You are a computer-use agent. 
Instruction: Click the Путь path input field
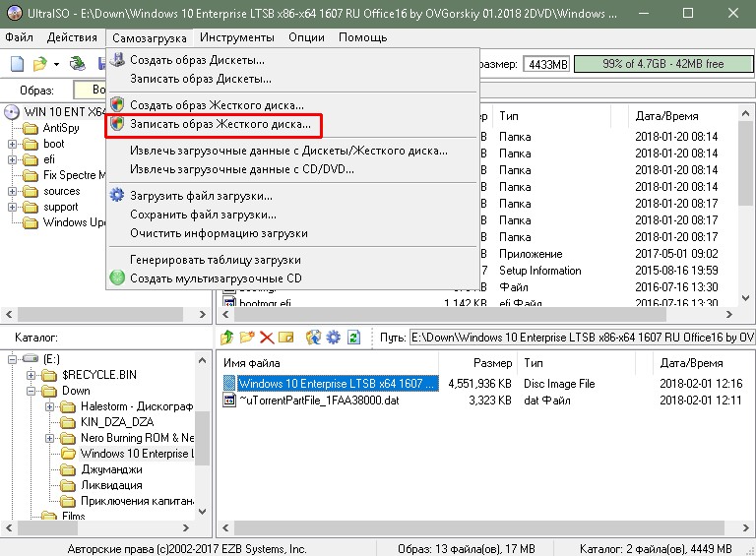click(582, 338)
